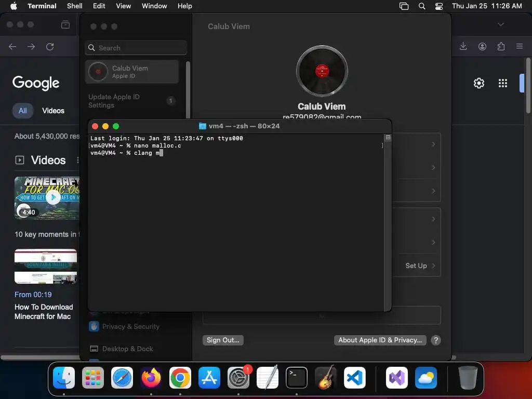Click the System Settings search field
This screenshot has height=399, width=532.
tap(136, 48)
